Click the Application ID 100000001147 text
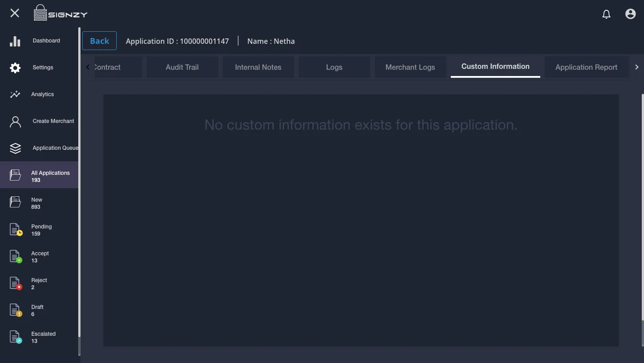Screen dimensions: 644x363 [177, 41]
